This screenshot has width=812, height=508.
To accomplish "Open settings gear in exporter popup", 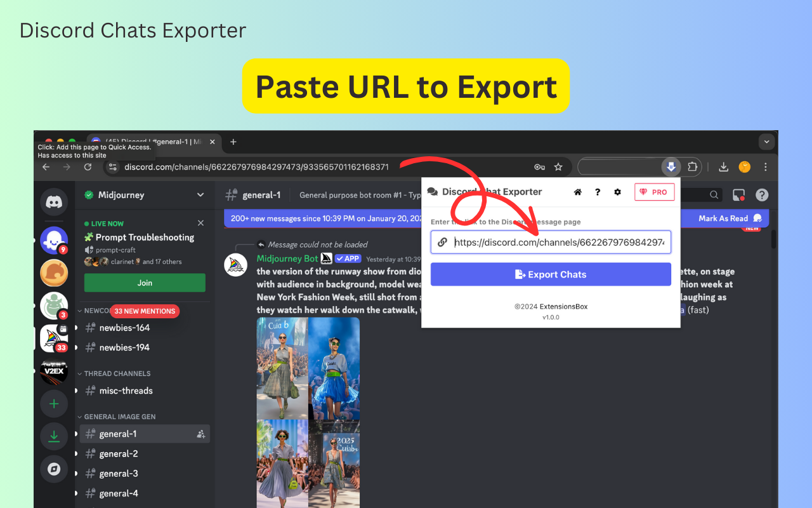I will (617, 192).
